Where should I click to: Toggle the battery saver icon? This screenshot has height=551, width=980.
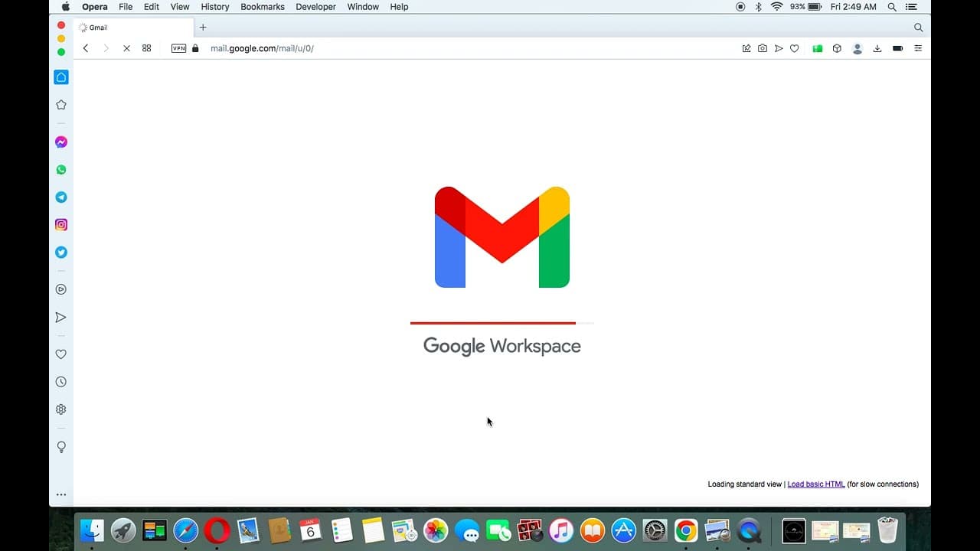tap(898, 48)
